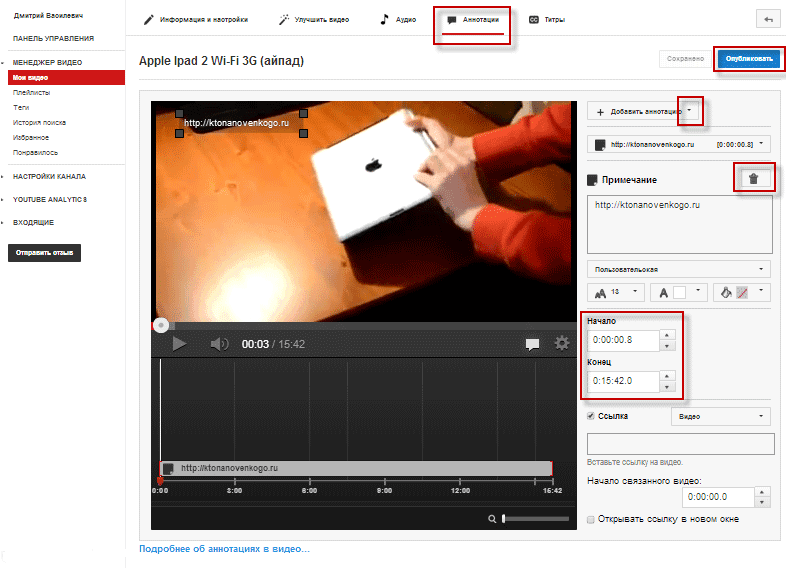Expand the Channel settings section
Viewport: 786px width, 568px height.
[x=49, y=176]
